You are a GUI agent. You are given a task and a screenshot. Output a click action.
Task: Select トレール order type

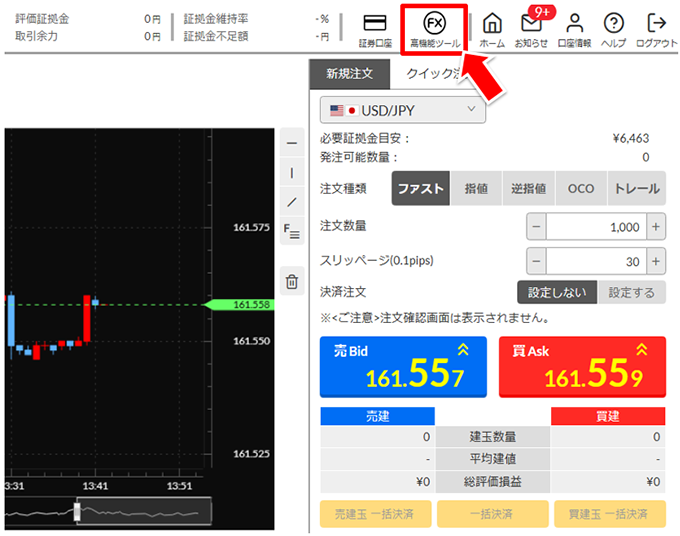(x=637, y=188)
